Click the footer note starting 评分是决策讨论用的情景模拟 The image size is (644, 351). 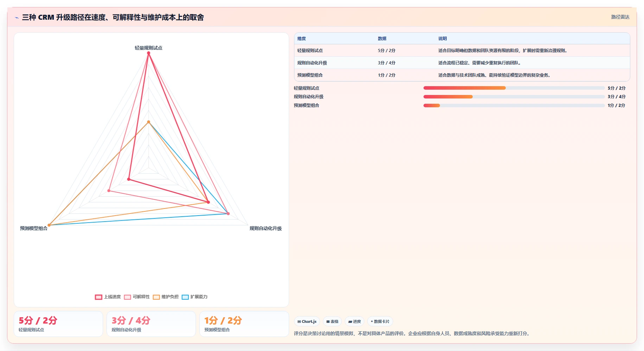[412, 333]
